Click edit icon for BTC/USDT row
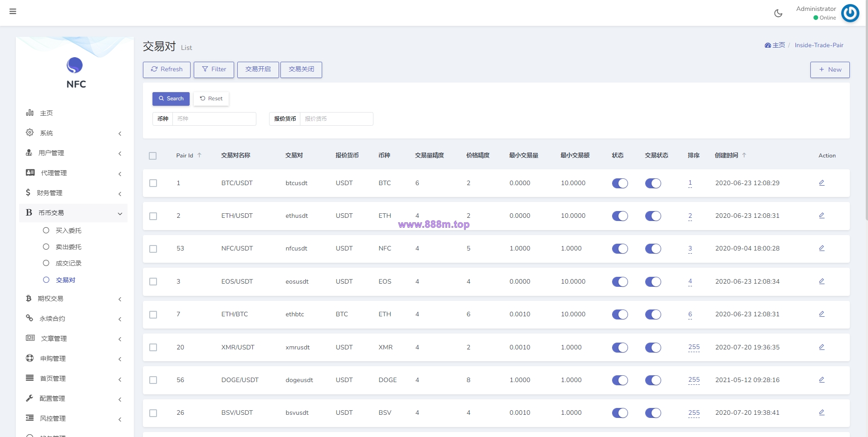The height and width of the screenshot is (437, 868). [821, 183]
